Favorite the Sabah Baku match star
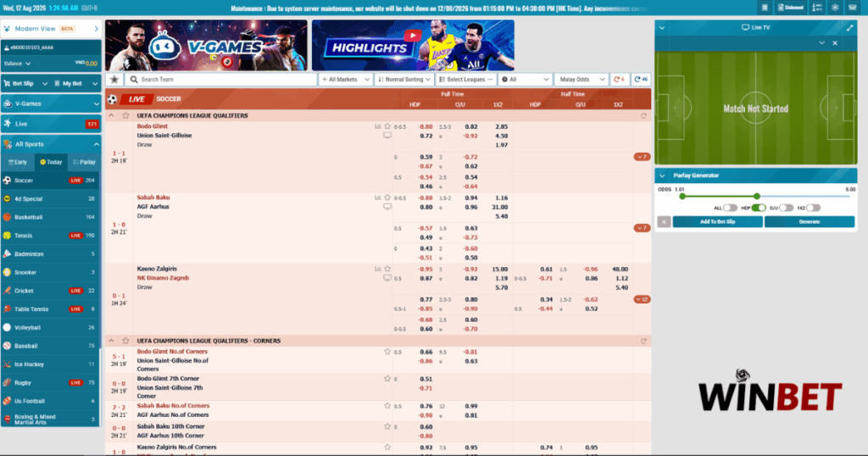 [387, 197]
